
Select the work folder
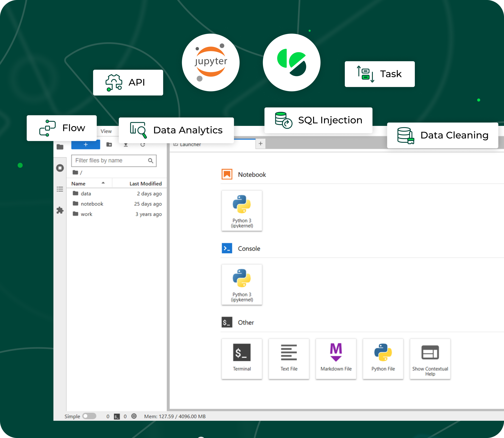[x=117, y=214]
